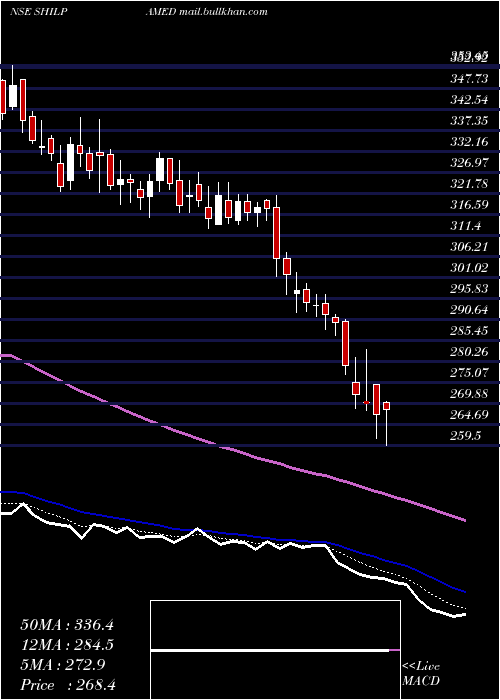Click the white line in the MACD box
This screenshot has width=500, height=700.
point(270,650)
